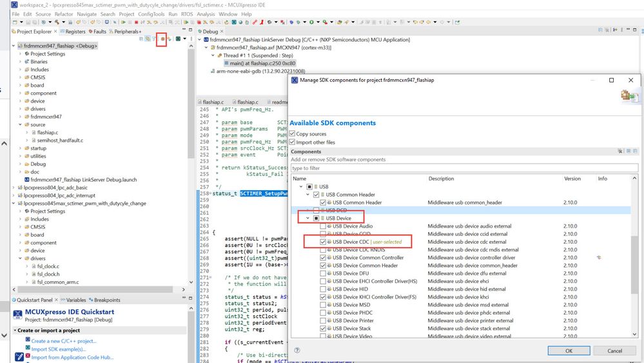
Task: Toggle the Copy sources checkbox
Action: coord(293,133)
